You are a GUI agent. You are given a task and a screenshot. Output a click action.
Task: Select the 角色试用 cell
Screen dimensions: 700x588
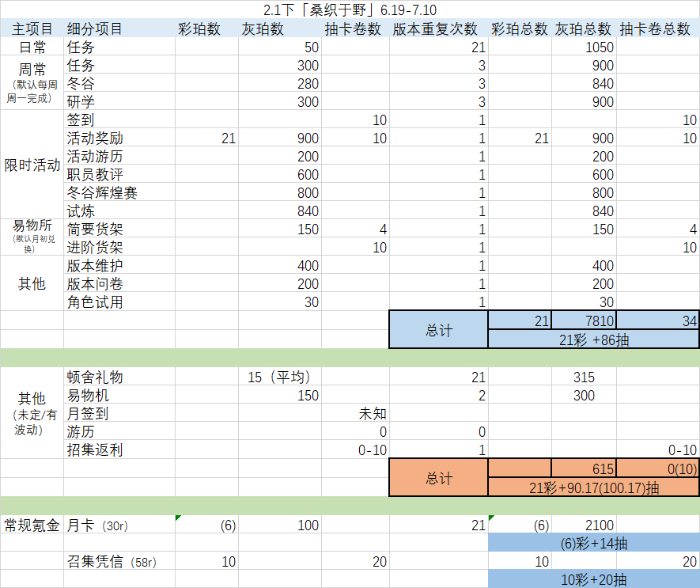tap(119, 302)
